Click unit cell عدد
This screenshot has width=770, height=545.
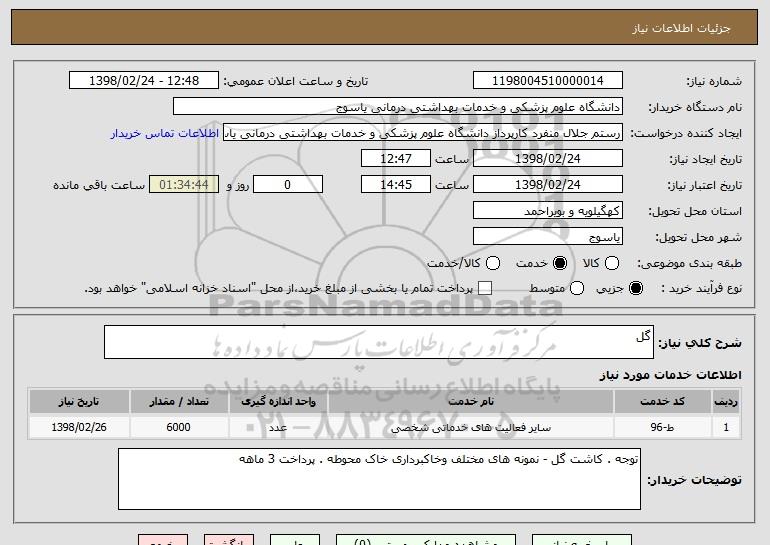coord(278,428)
